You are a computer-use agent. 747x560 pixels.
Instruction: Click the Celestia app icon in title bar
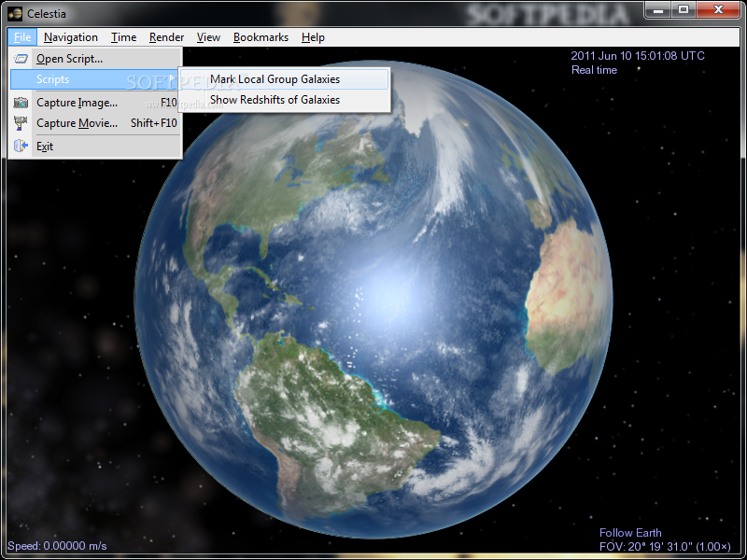tap(15, 14)
